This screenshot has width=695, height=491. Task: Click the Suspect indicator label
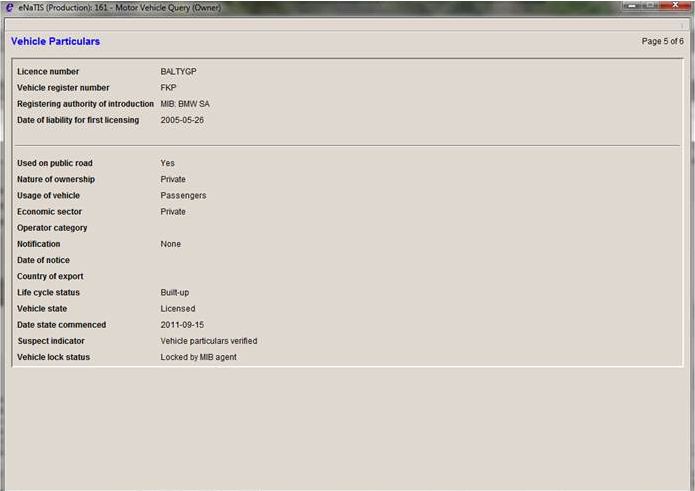51,341
